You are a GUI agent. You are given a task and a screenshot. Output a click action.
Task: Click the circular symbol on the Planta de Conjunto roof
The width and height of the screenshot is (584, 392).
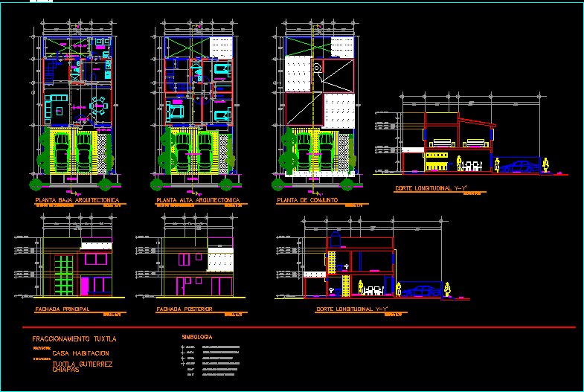click(x=317, y=68)
